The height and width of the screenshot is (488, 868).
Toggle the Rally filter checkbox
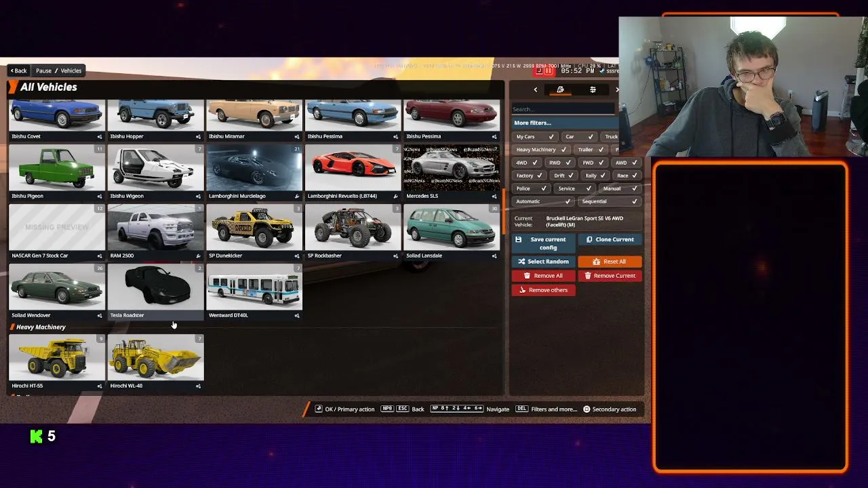pos(595,176)
